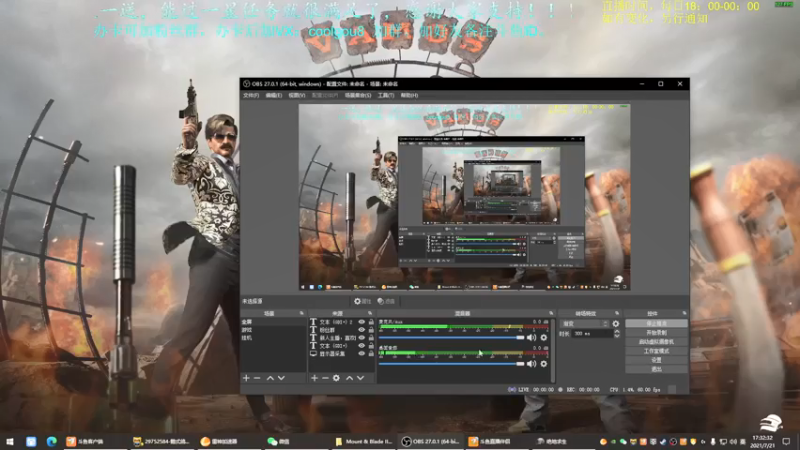Add a new source with the plus icon
The width and height of the screenshot is (800, 450).
(x=314, y=378)
